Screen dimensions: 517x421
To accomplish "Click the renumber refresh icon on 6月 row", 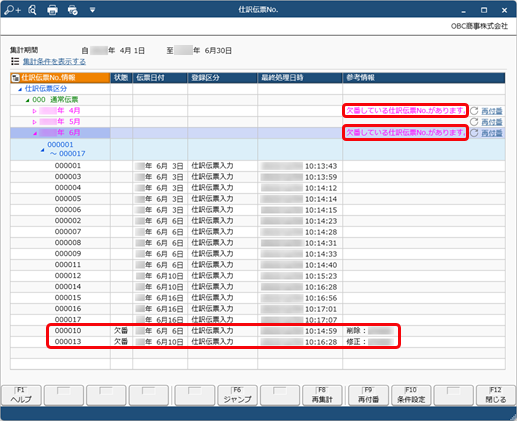I will pos(474,133).
